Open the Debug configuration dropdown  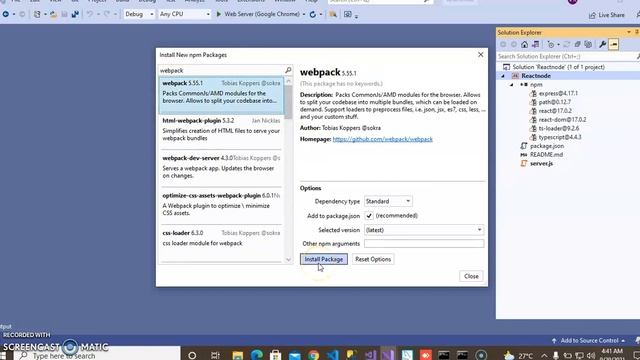coord(139,14)
